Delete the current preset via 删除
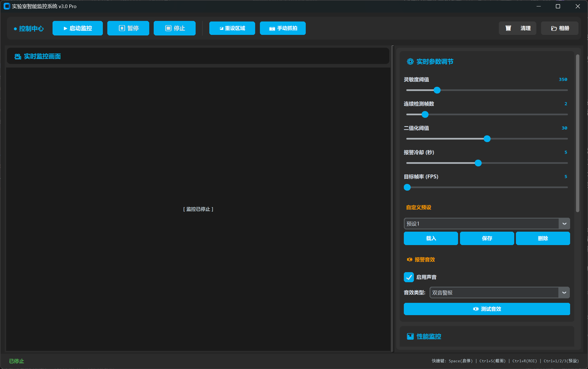 coord(542,238)
